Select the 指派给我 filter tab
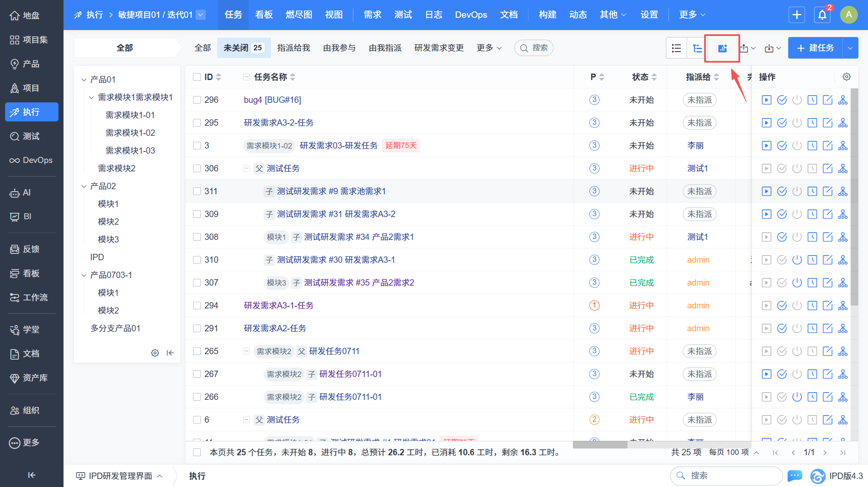This screenshot has width=868, height=487. pos(293,48)
